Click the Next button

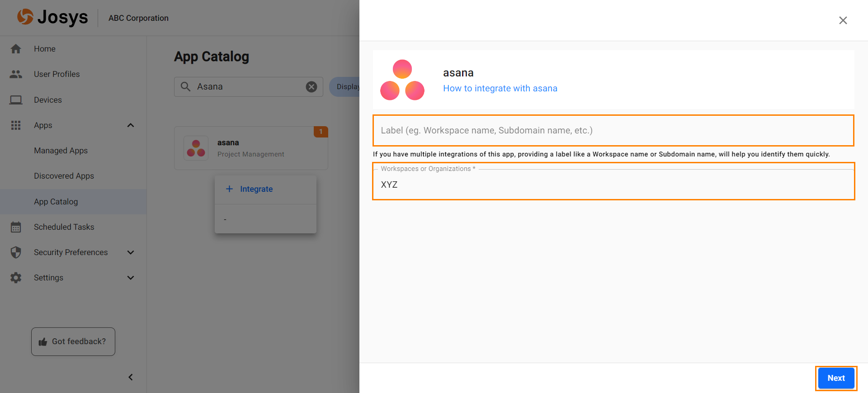click(836, 378)
